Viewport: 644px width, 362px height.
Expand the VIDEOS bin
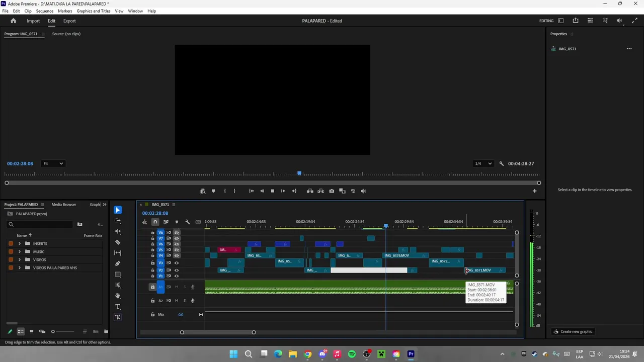(20, 260)
